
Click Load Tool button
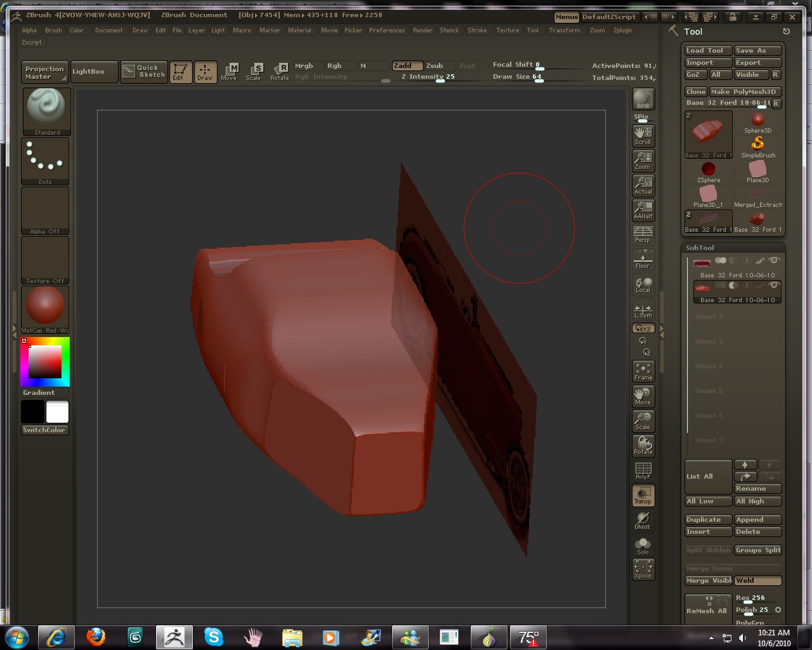click(707, 50)
